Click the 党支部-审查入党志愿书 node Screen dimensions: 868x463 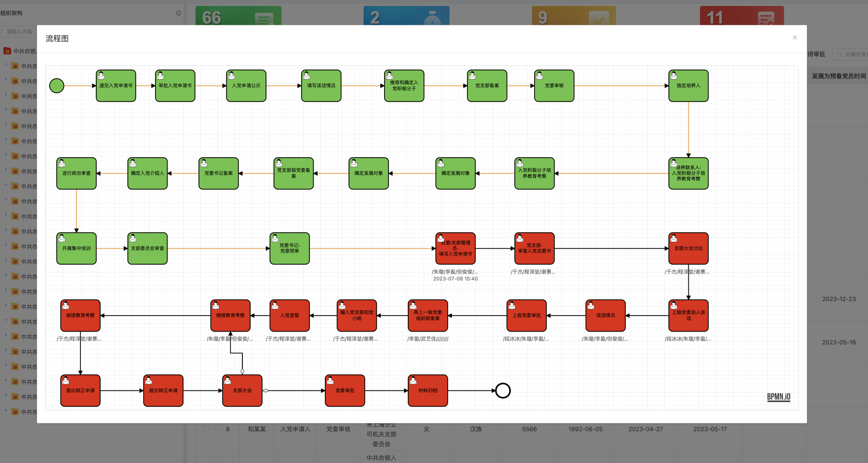pos(535,249)
